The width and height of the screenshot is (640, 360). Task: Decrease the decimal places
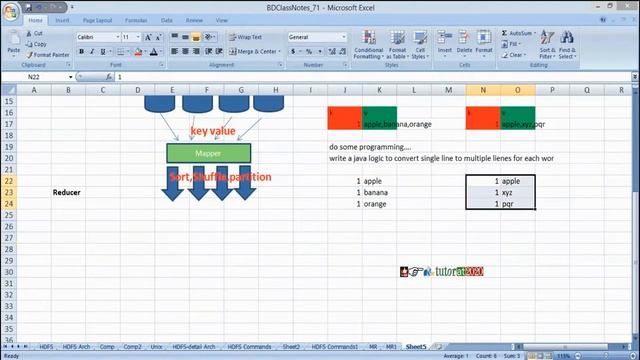coord(342,51)
